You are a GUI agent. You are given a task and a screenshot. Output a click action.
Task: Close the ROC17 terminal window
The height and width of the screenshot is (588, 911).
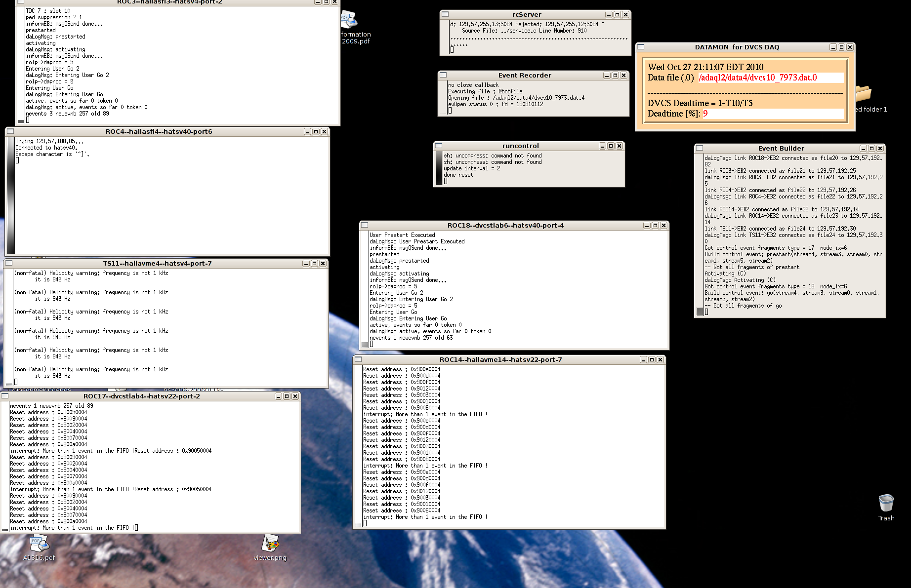pos(295,396)
